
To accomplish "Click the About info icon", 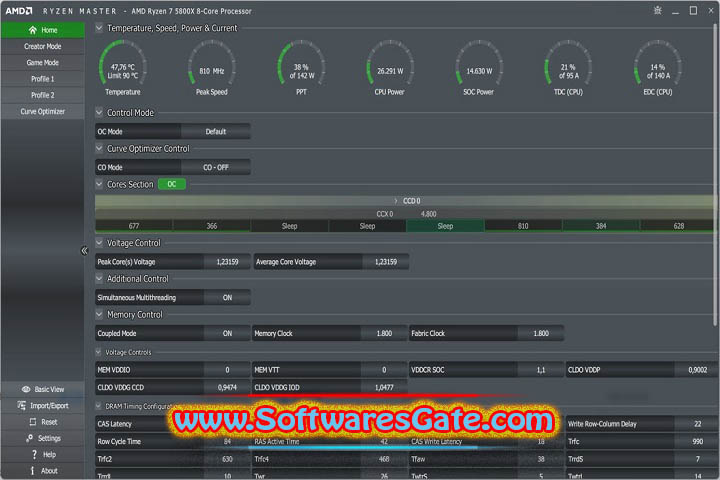I will (x=32, y=471).
